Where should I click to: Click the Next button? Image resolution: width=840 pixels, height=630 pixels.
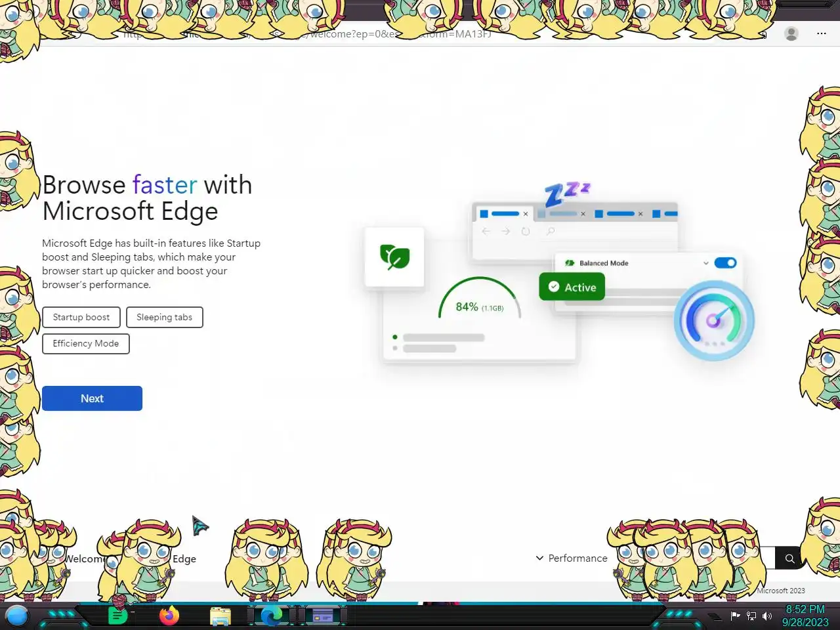tap(92, 398)
